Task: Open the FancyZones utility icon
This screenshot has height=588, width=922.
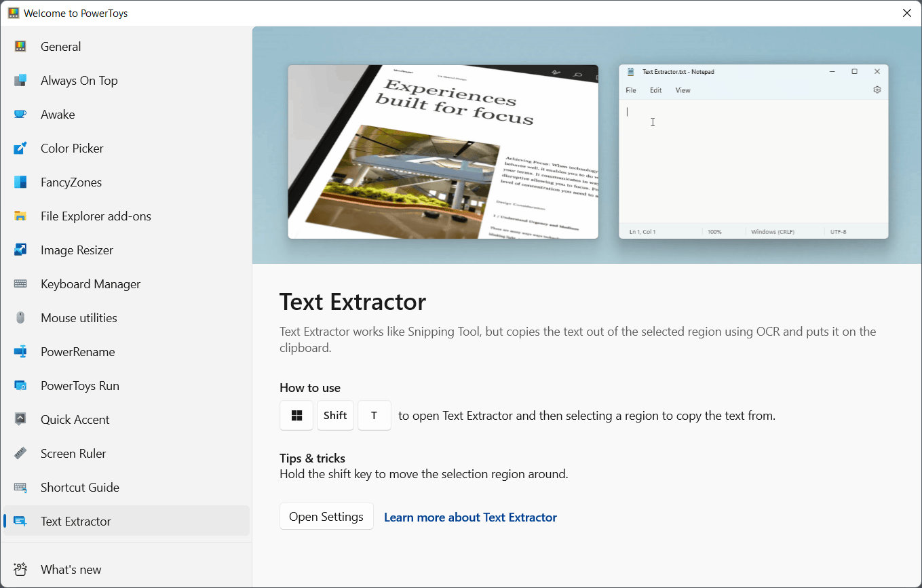Action: click(21, 182)
